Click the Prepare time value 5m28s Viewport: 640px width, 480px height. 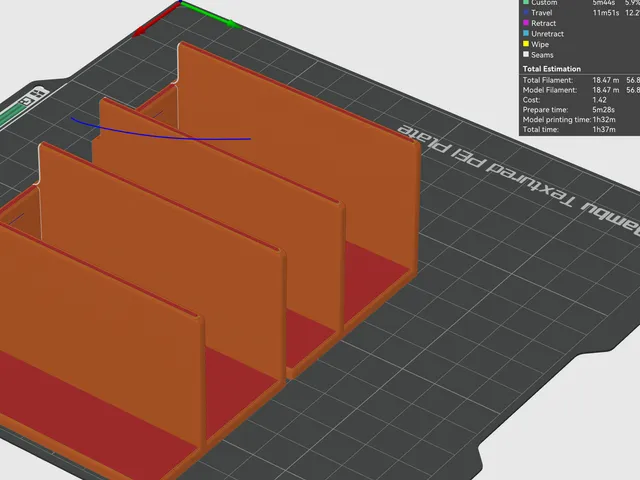click(603, 110)
